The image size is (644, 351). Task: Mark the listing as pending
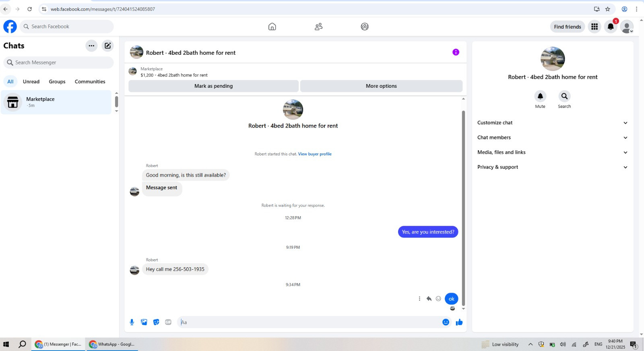pos(214,86)
